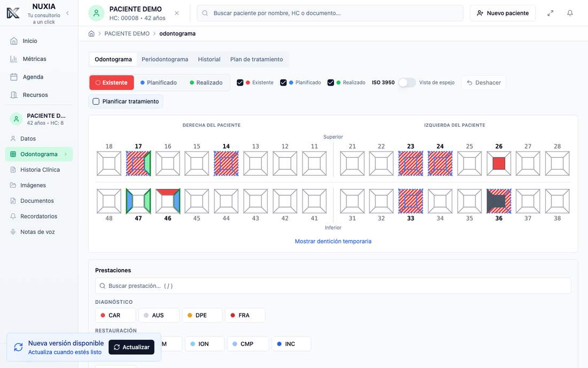Click Mostrar dentición temporaria link
The height and width of the screenshot is (368, 588).
click(x=333, y=241)
